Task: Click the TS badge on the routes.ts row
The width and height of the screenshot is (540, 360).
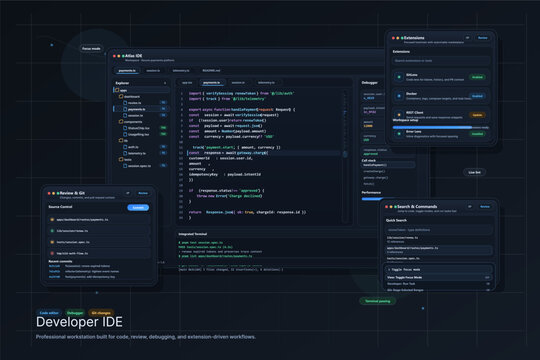Action: pos(164,103)
